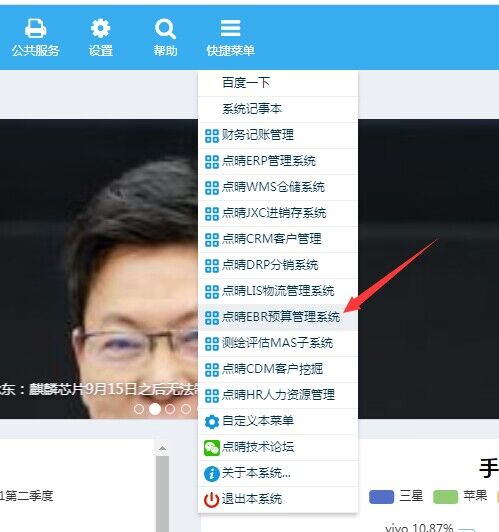Open the 公共服务 printer icon
Screen dimensions: 499x532
36,28
